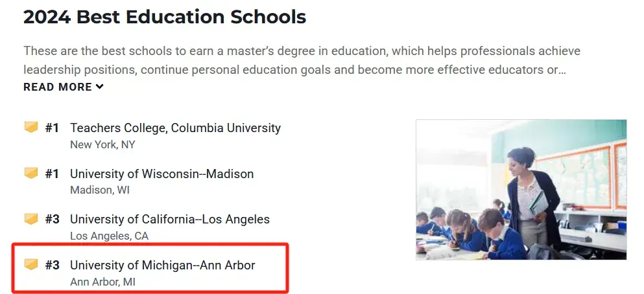The image size is (644, 294).
Task: Click the chevron next to READ MORE
Action: point(99,87)
